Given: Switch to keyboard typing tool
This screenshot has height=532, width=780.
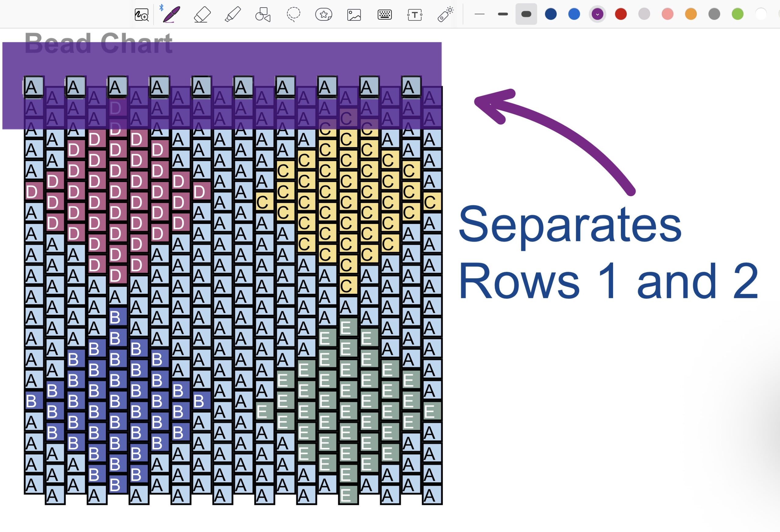Looking at the screenshot, I should [x=384, y=15].
